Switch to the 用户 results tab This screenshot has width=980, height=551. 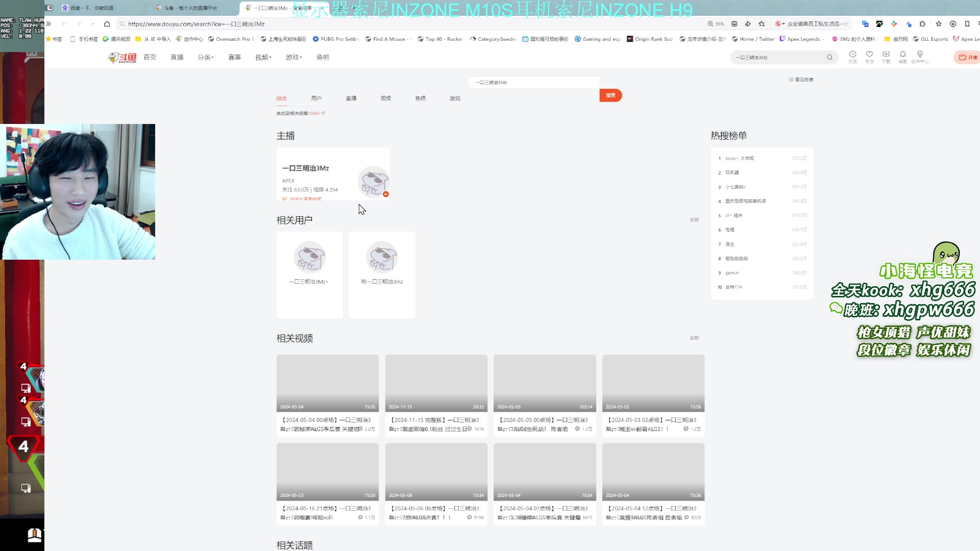(316, 98)
